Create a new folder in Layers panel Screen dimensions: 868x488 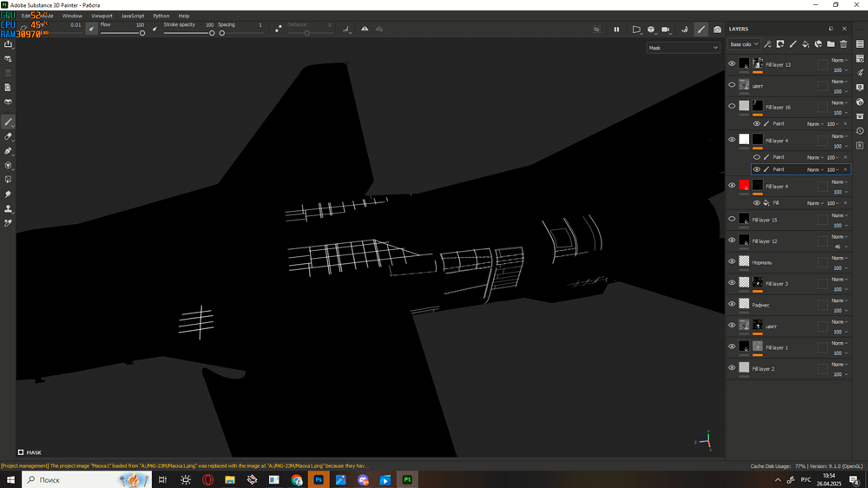pos(831,44)
